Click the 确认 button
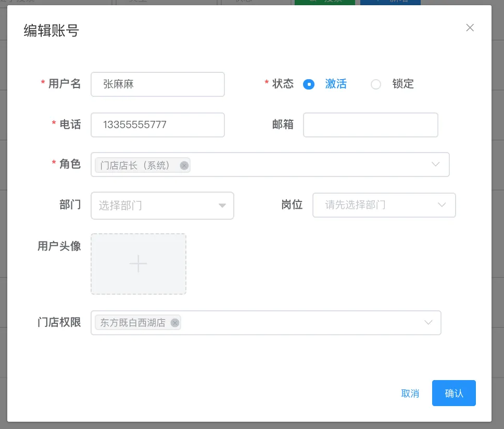504x429 pixels. click(453, 393)
